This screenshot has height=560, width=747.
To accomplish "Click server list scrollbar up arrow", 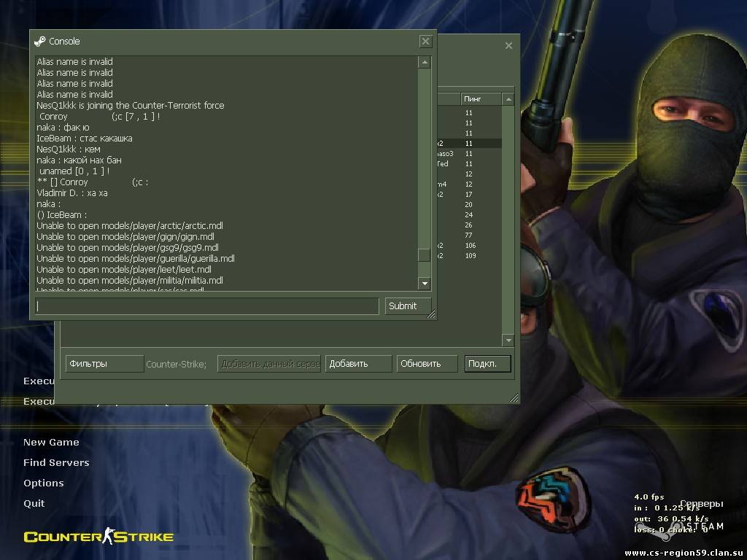I will pos(508,99).
